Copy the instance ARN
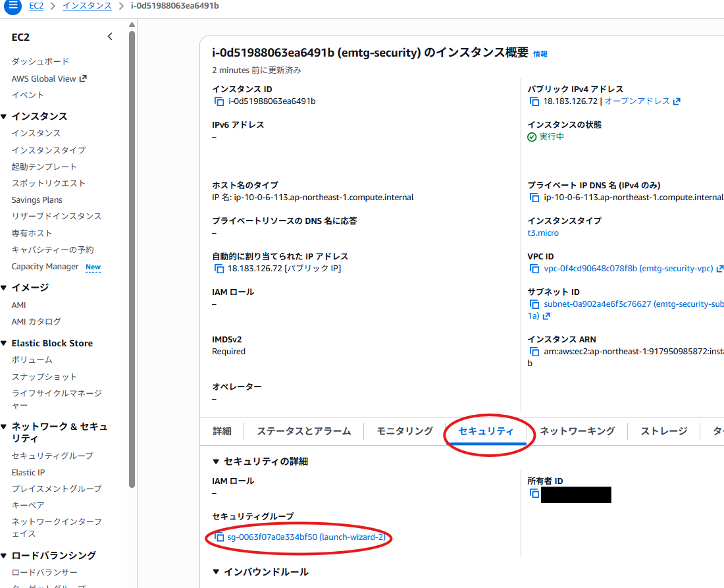This screenshot has height=588, width=724. [x=534, y=352]
